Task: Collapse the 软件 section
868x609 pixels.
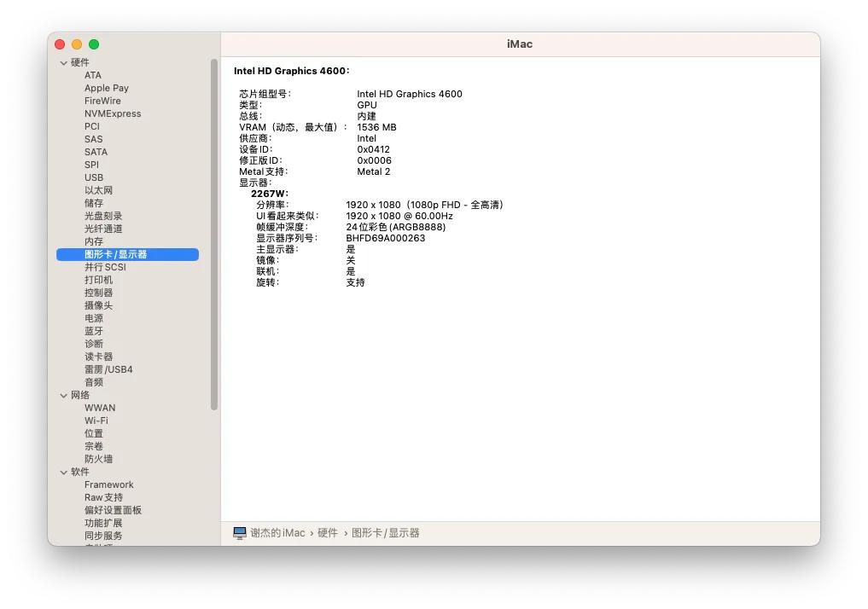Action: [x=64, y=472]
